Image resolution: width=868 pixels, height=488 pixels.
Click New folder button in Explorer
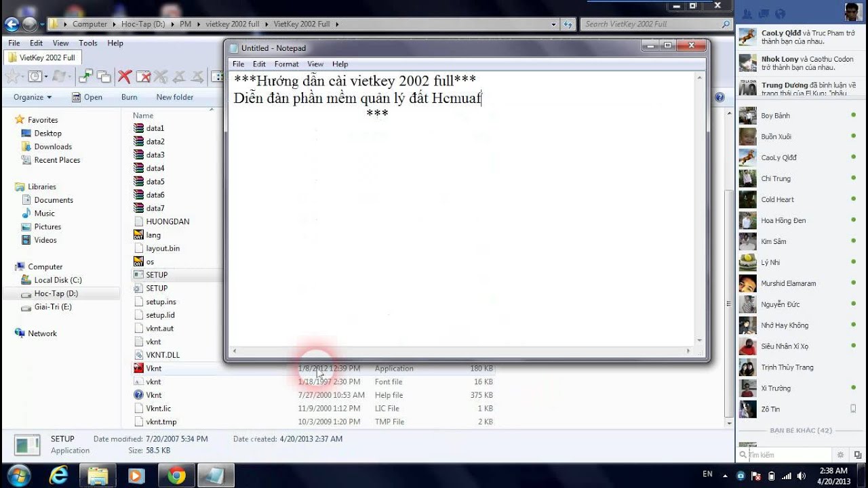pos(175,97)
